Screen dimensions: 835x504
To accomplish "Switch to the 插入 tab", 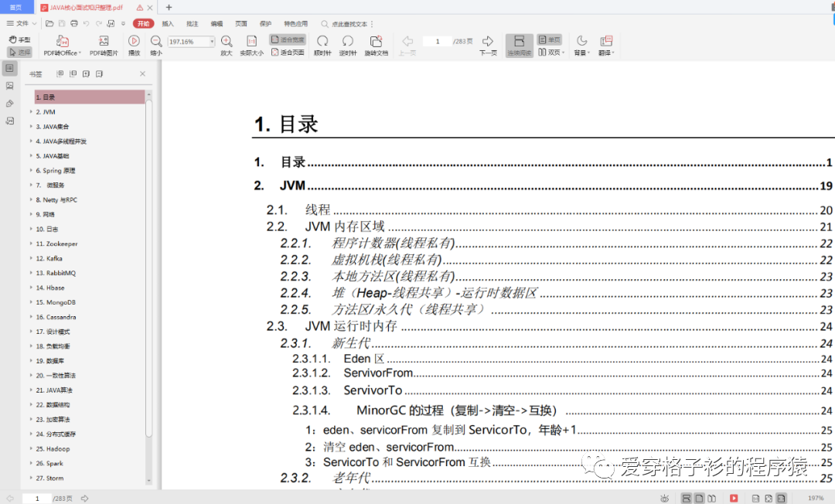I will 168,23.
